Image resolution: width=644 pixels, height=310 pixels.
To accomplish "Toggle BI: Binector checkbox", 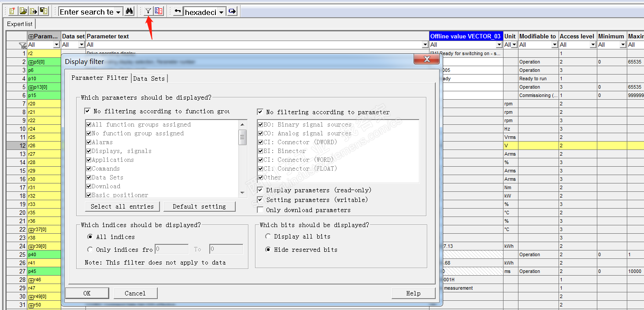I will 261,151.
